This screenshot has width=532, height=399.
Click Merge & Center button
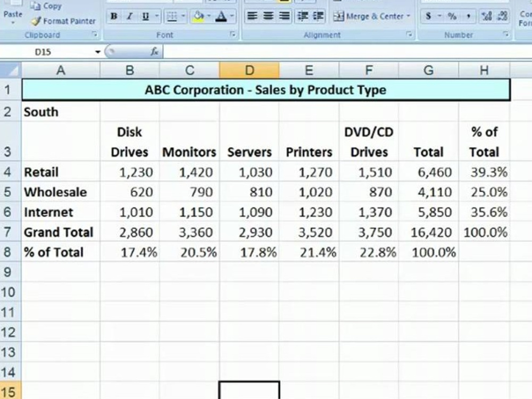click(369, 16)
